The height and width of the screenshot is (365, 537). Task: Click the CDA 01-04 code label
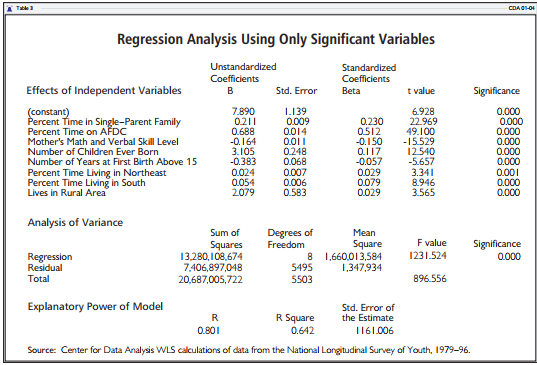coord(521,8)
